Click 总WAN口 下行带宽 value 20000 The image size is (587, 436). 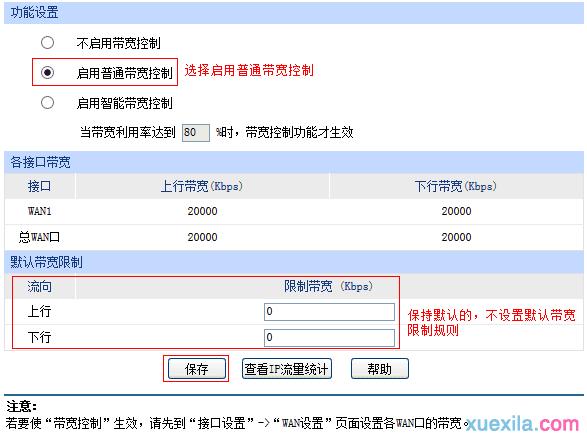click(x=456, y=237)
